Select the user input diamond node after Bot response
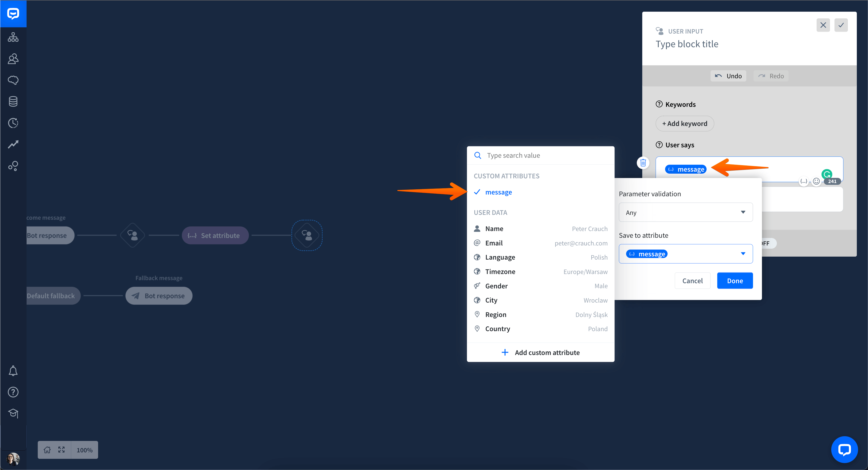868x470 pixels. [132, 235]
